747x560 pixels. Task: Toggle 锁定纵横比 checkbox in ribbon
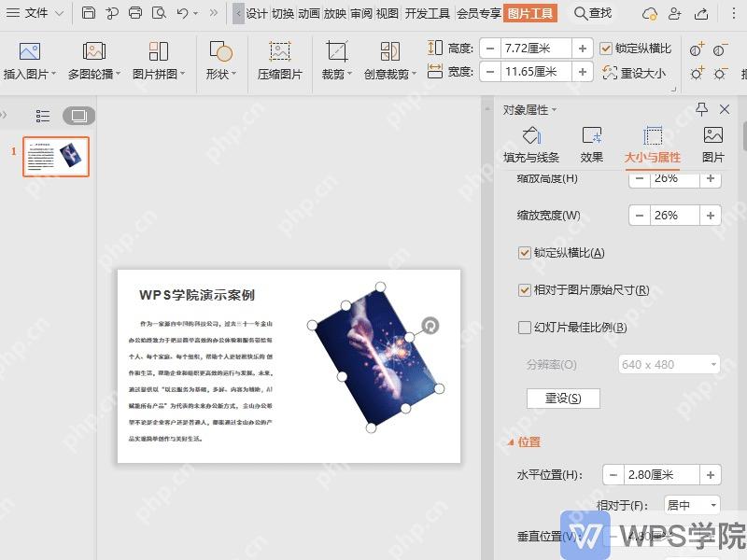pyautogui.click(x=605, y=49)
